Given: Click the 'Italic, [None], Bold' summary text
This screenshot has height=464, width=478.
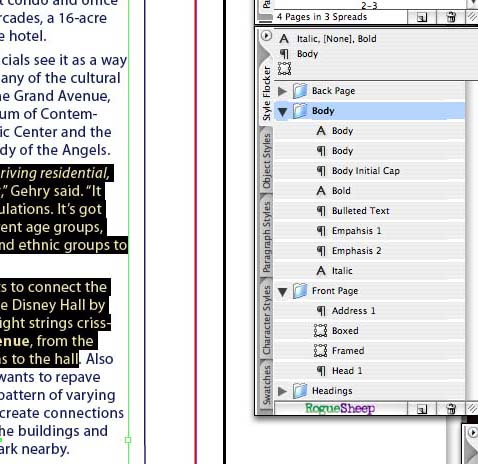Looking at the screenshot, I should (337, 39).
